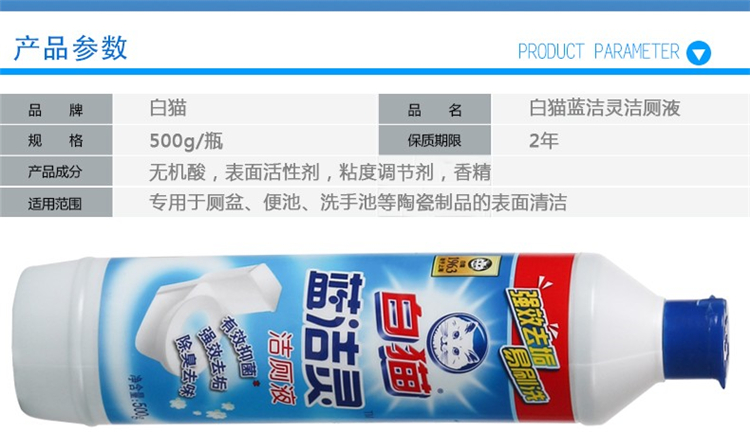Click the 2年 shelf life value
Screen dimensions: 750x432
[544, 141]
